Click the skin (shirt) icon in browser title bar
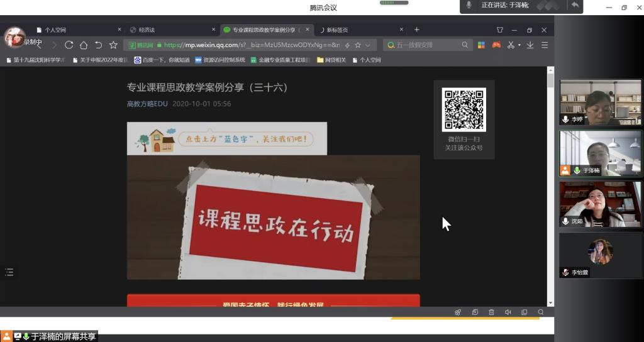The height and width of the screenshot is (342, 644). (500, 30)
